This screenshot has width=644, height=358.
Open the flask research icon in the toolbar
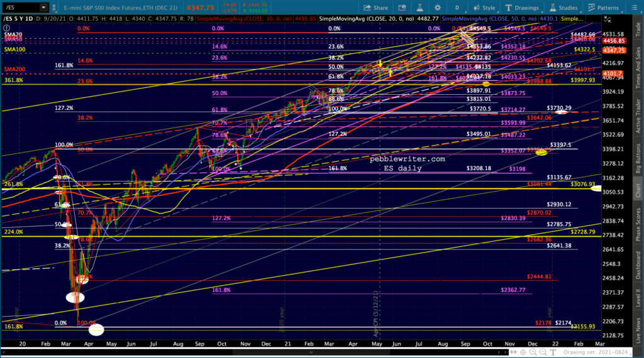(419, 8)
